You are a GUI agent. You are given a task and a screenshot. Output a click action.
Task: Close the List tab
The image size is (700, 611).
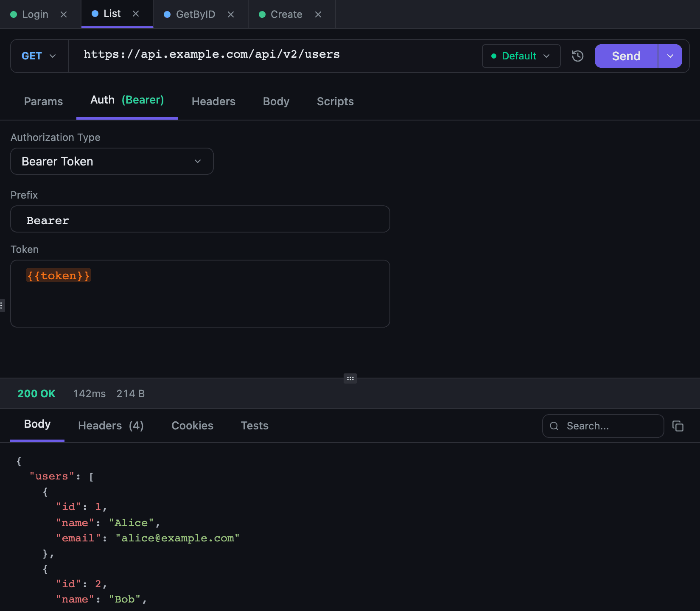(136, 14)
